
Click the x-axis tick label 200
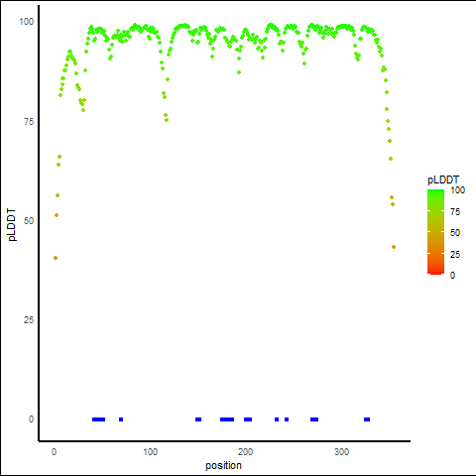click(x=245, y=452)
